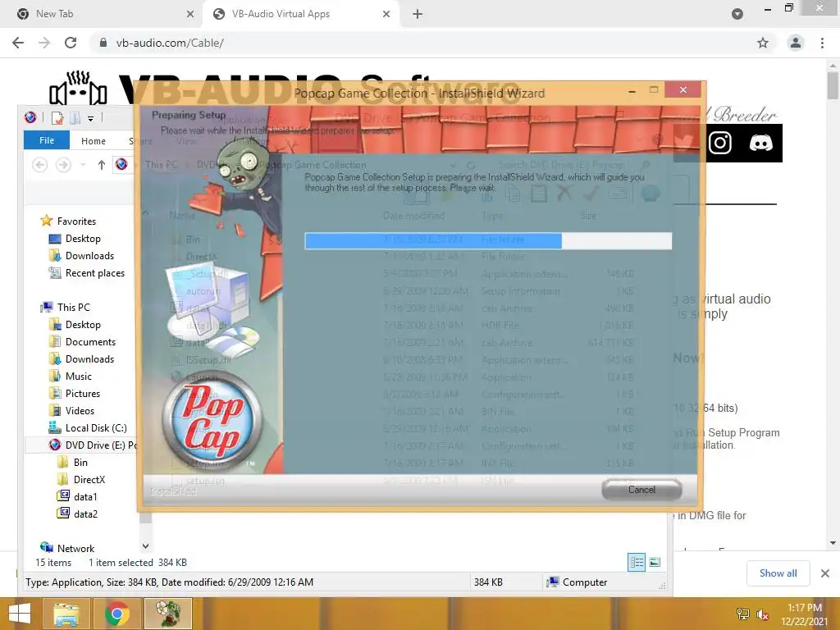The width and height of the screenshot is (840, 630).
Task: Minimize the InstallShield Wizard window
Action: 632,91
